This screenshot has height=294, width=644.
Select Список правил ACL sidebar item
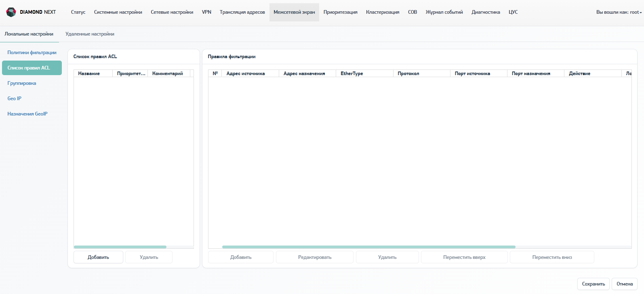pyautogui.click(x=32, y=68)
